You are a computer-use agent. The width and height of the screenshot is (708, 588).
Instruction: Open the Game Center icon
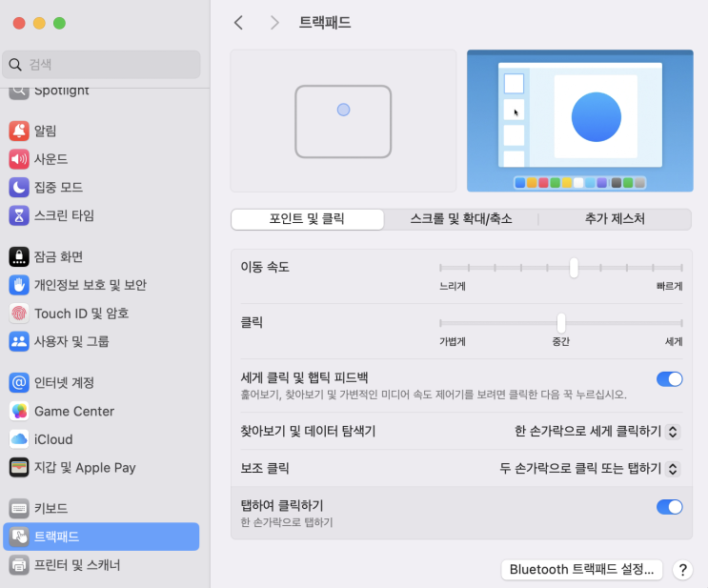19,411
